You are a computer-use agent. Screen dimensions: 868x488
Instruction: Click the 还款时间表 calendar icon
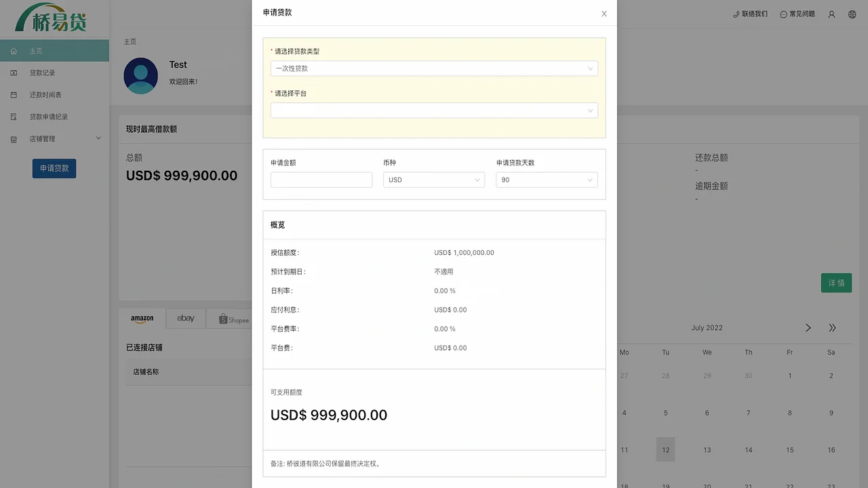click(14, 94)
